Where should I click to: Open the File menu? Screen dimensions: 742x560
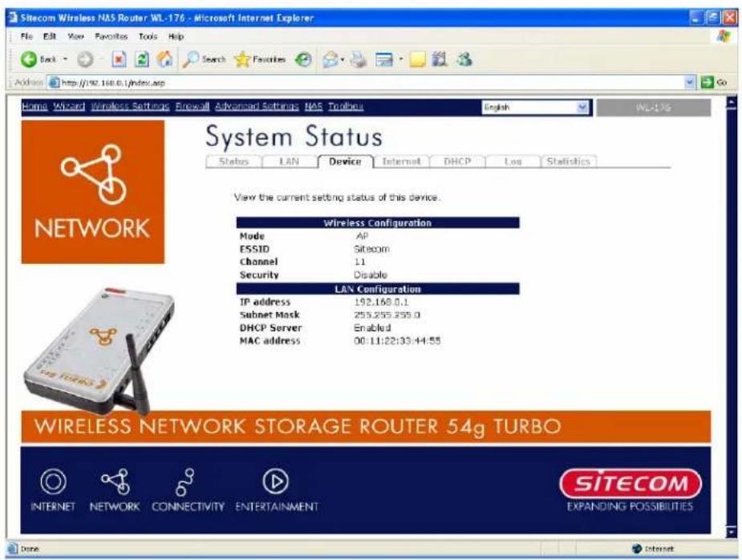pyautogui.click(x=26, y=36)
